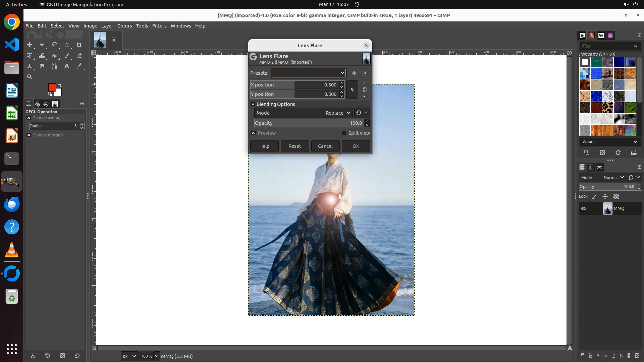Click the red foreground color swatch

[x=52, y=87]
